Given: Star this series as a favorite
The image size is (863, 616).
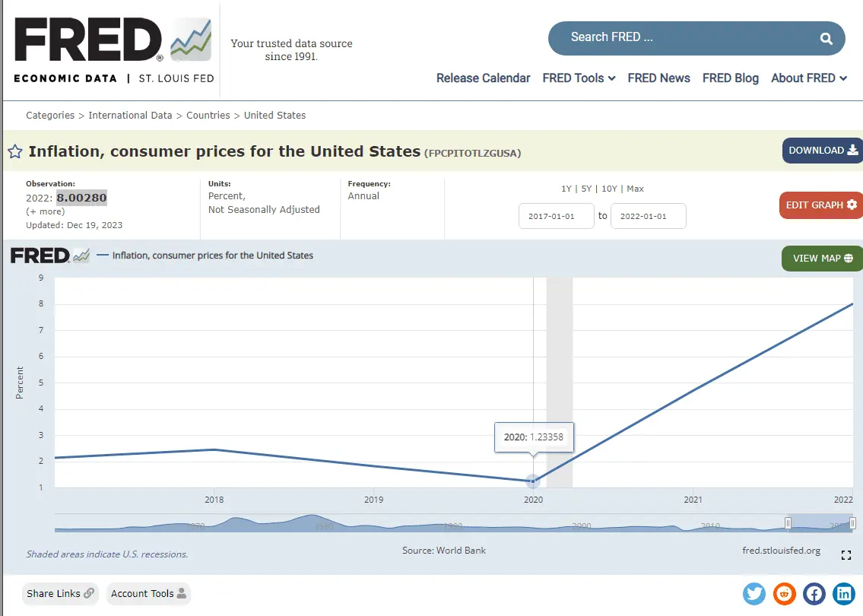Looking at the screenshot, I should click(x=14, y=151).
